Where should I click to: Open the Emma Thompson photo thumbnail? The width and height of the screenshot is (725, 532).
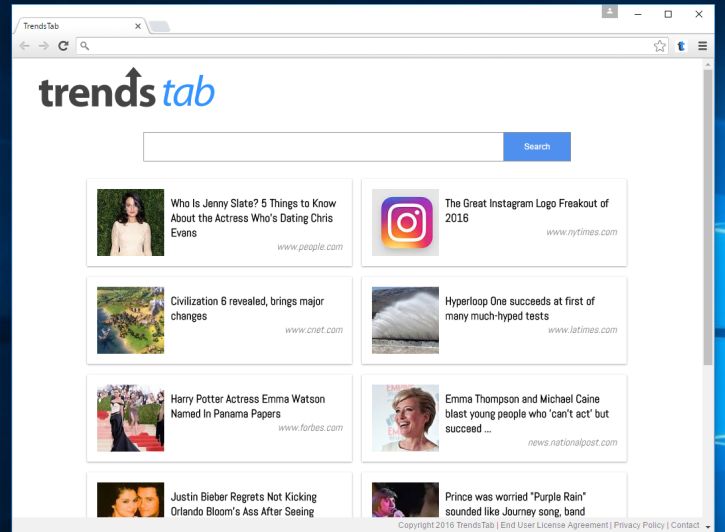pyautogui.click(x=406, y=418)
